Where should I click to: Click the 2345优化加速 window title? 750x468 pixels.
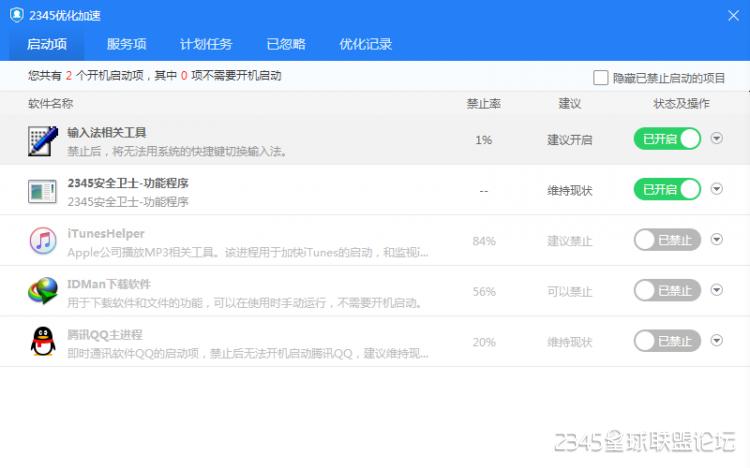[65, 15]
